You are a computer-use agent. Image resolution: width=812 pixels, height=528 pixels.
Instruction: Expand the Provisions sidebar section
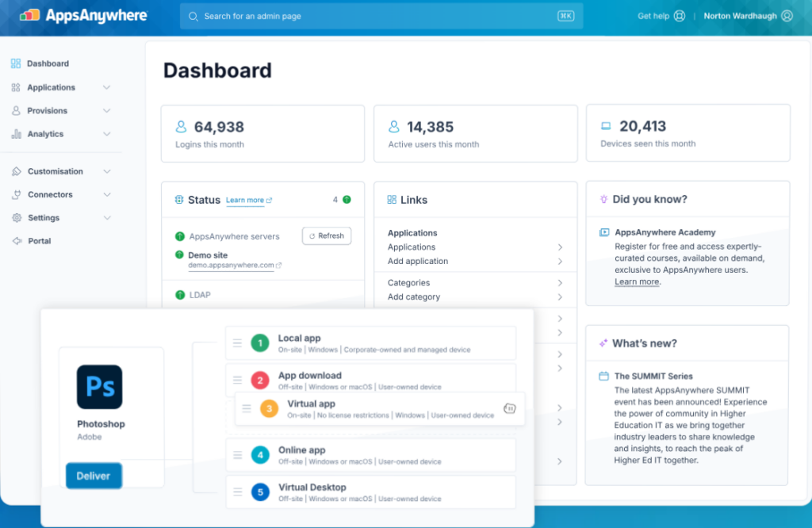coord(106,111)
